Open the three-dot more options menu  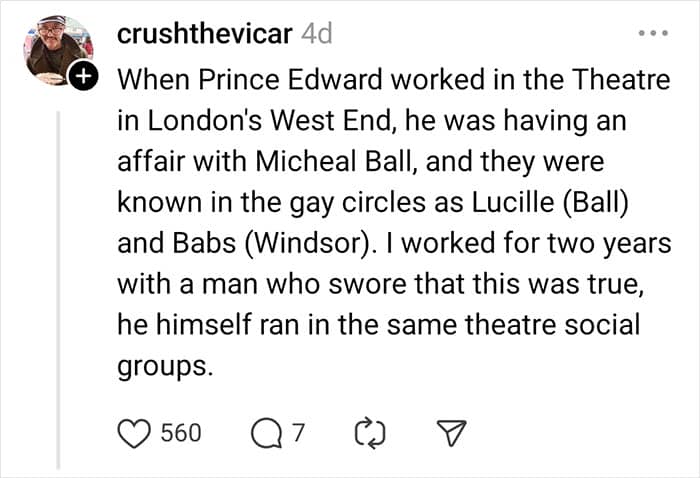tap(653, 34)
